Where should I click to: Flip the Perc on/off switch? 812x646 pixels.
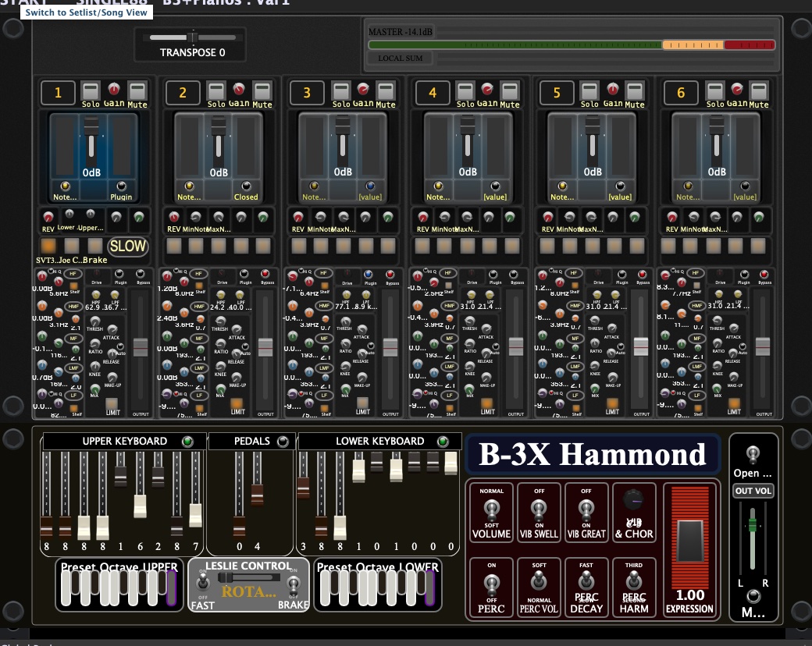491,584
